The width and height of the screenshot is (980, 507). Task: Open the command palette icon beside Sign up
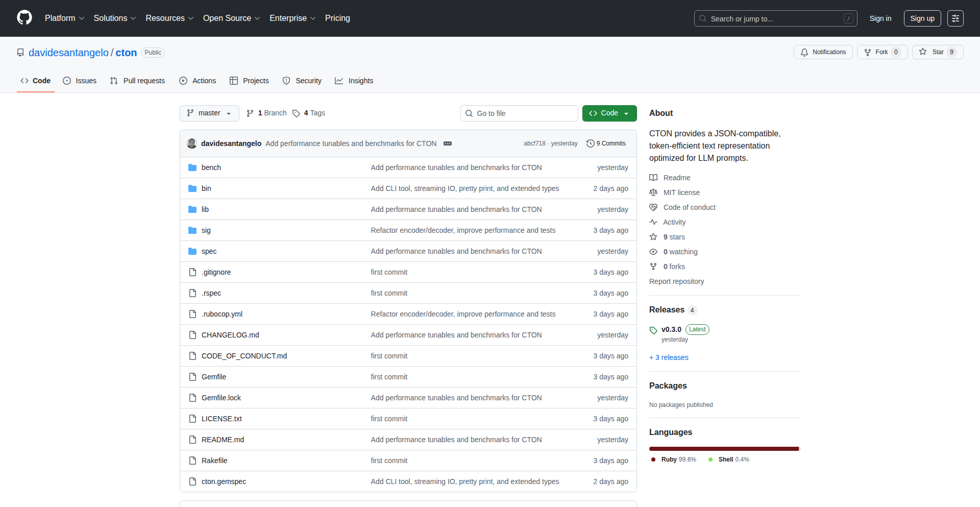tap(955, 18)
